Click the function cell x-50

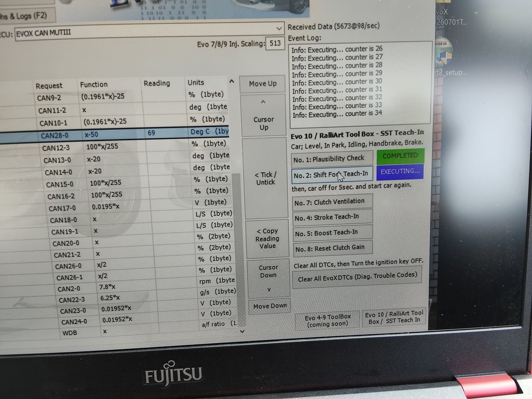pos(93,133)
